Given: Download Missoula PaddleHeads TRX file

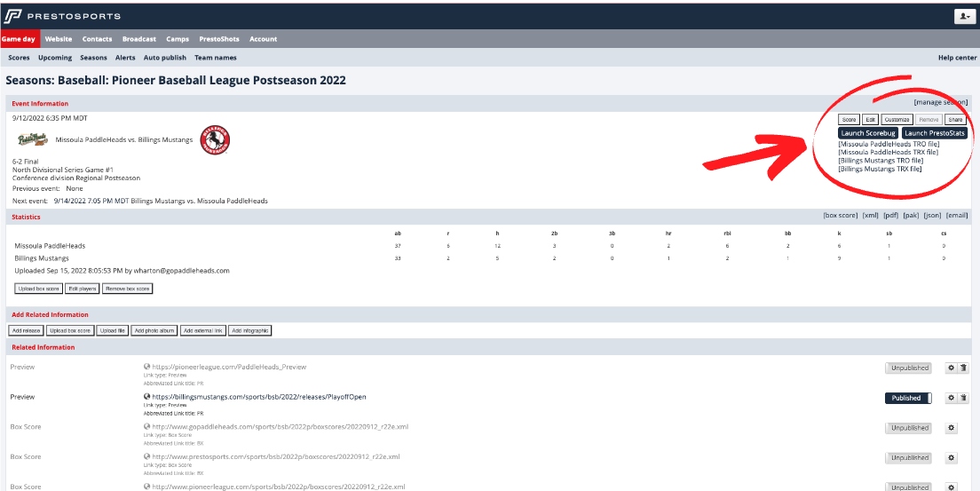Looking at the screenshot, I should pos(888,153).
